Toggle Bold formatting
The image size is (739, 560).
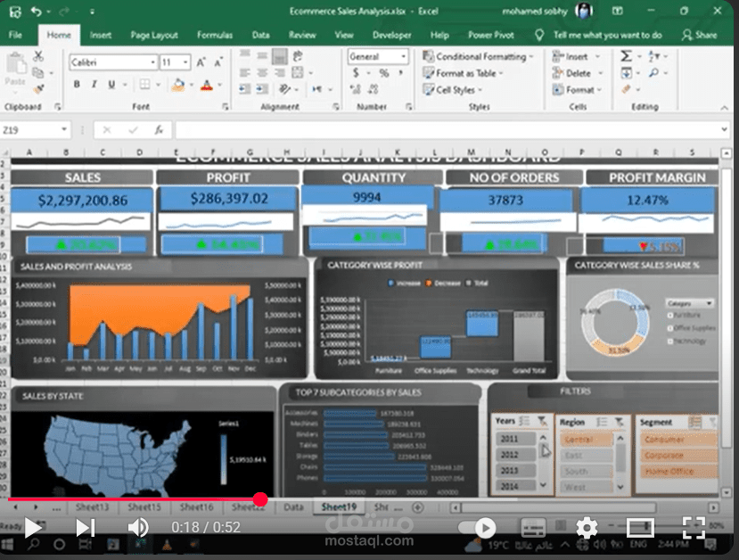77,85
